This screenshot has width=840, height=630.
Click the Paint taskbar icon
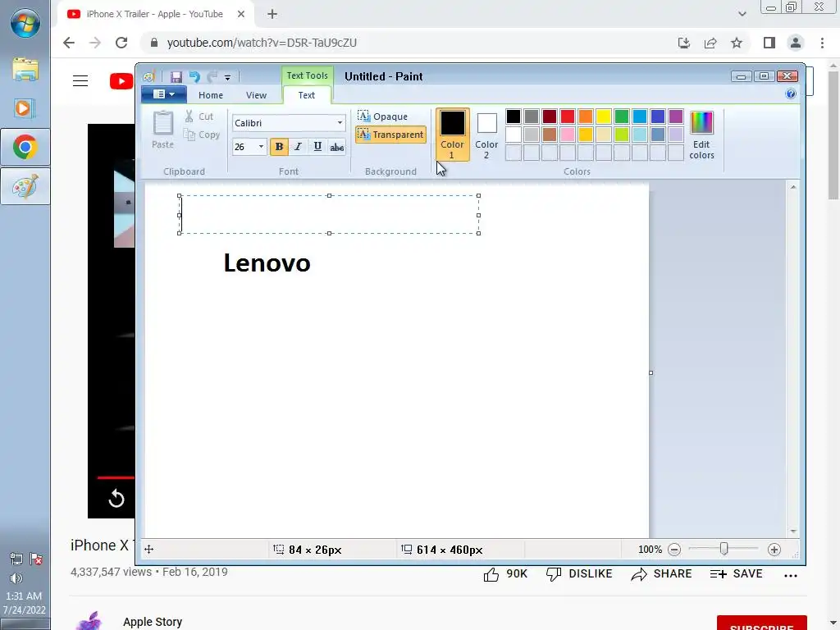point(25,186)
